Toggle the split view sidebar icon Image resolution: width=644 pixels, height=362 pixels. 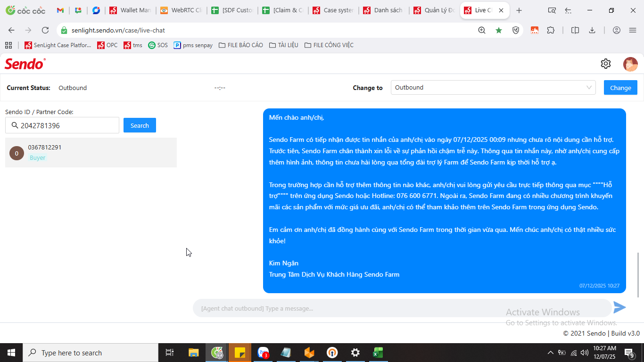(575, 30)
